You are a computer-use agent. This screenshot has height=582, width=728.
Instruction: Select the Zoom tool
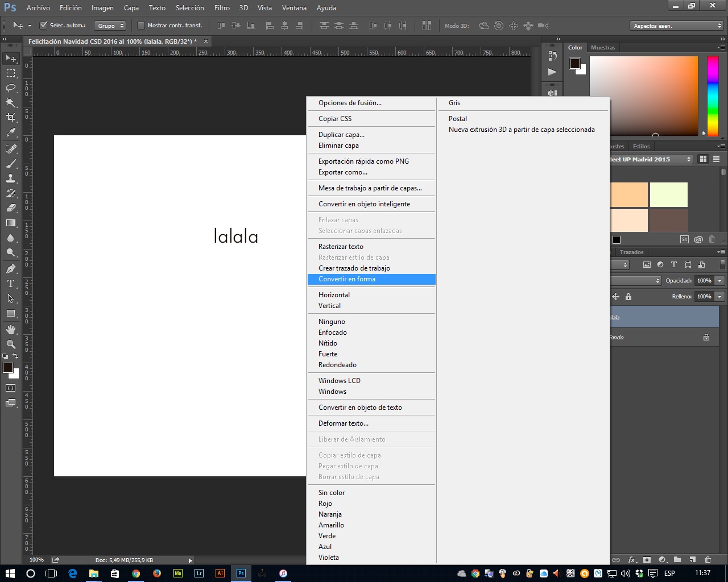(11, 344)
